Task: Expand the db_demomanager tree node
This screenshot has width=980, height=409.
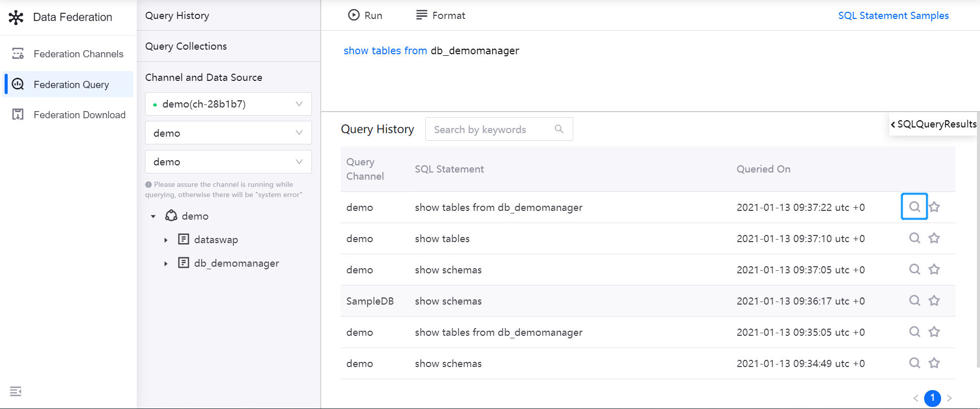Action: [166, 264]
